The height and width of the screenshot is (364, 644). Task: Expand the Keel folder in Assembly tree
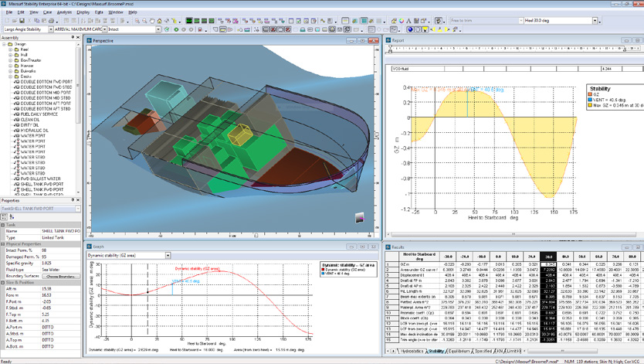coord(11,49)
